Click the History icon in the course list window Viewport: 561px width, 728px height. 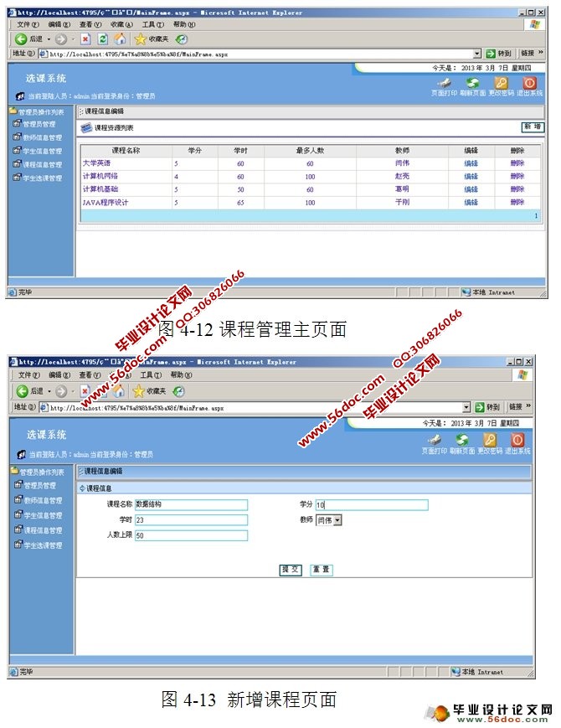182,39
